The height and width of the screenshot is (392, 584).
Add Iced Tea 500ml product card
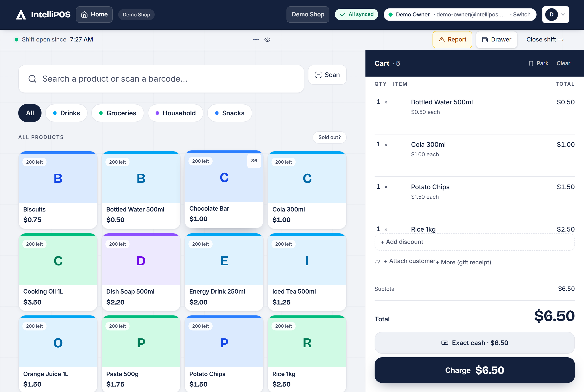click(307, 272)
